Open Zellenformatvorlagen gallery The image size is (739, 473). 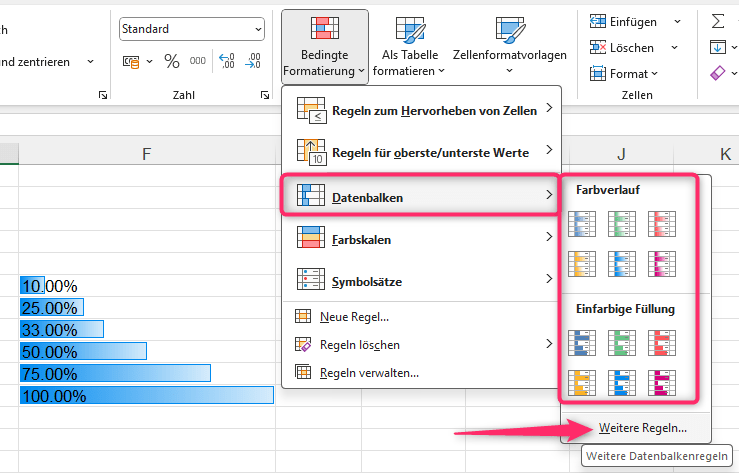[509, 47]
